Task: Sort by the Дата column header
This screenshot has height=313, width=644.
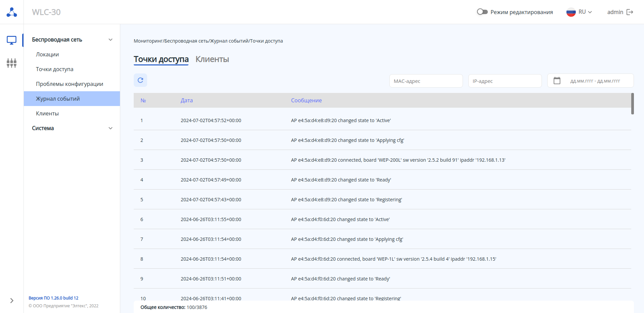Action: (x=186, y=100)
